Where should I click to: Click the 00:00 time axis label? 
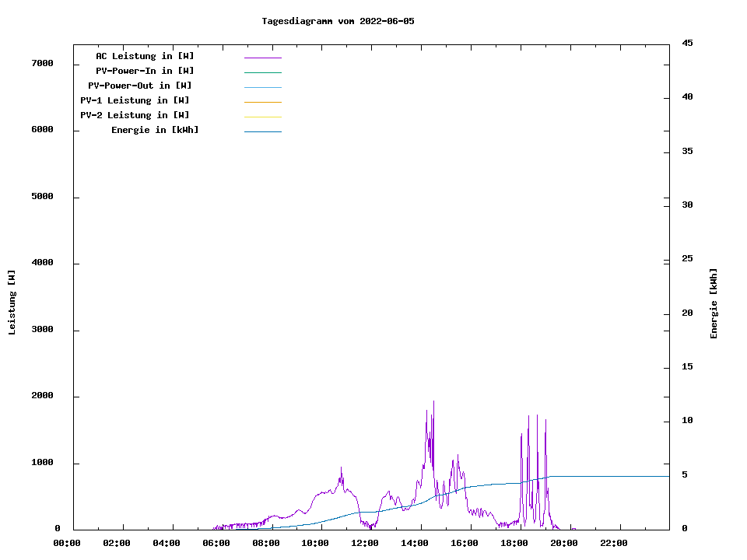67,543
